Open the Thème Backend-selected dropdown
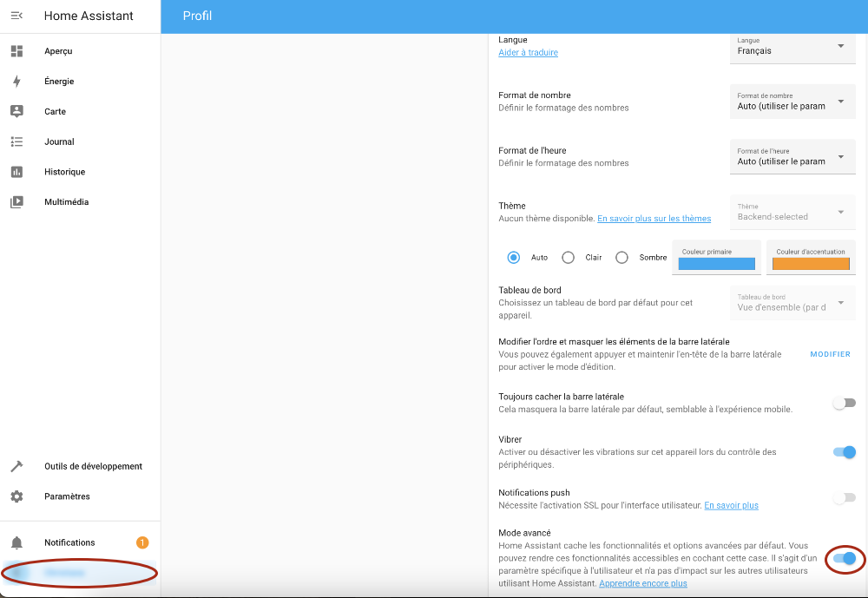 pos(792,212)
